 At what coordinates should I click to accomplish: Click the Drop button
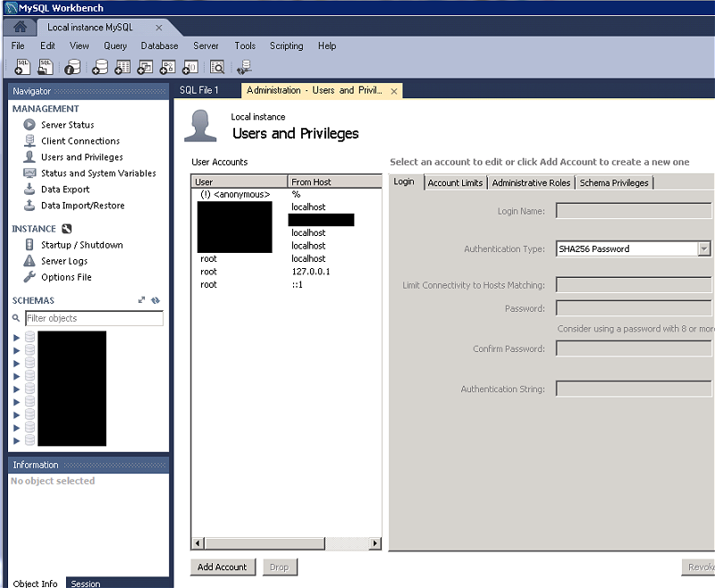tap(280, 567)
